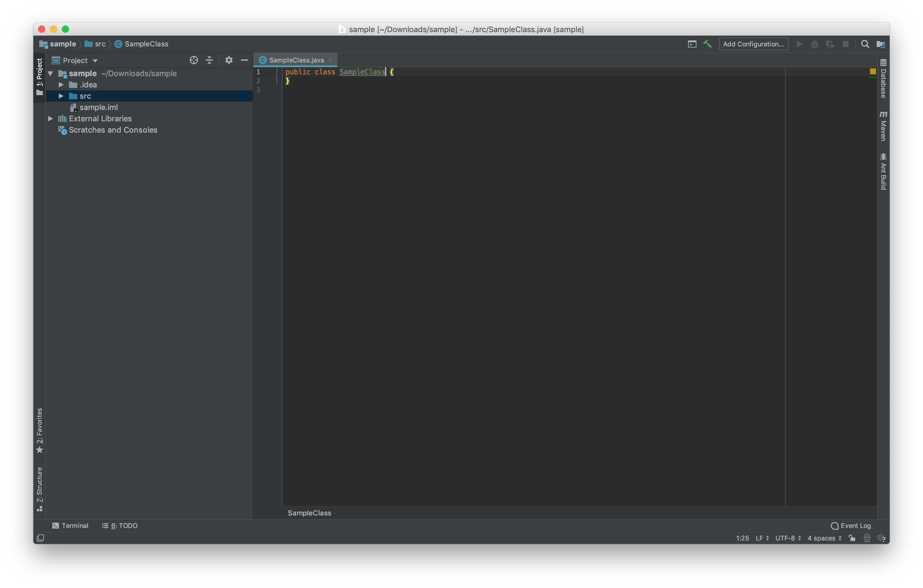Select the SampleClass.java editor tab
This screenshot has height=588, width=923.
(296, 60)
